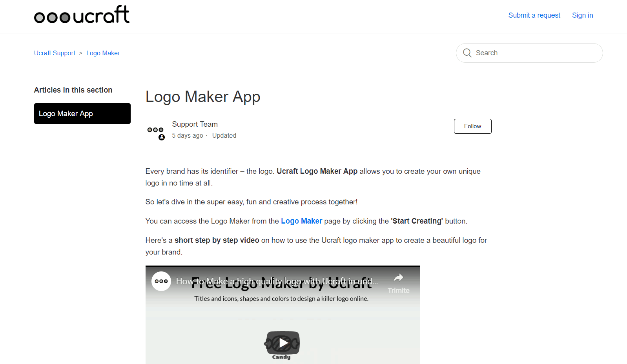Click the Logo Maker App article heading
Screen dimensions: 627x364
click(x=203, y=97)
